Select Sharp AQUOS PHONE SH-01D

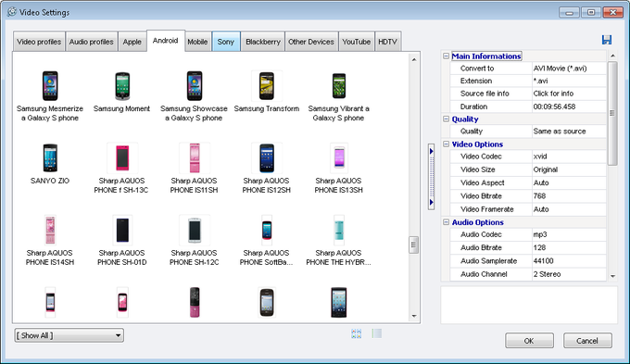point(121,241)
